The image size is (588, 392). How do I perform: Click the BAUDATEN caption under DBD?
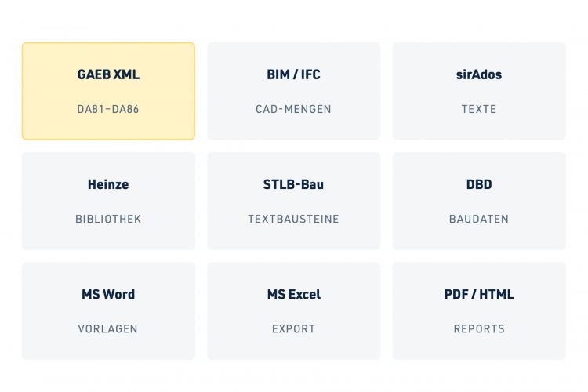(479, 219)
